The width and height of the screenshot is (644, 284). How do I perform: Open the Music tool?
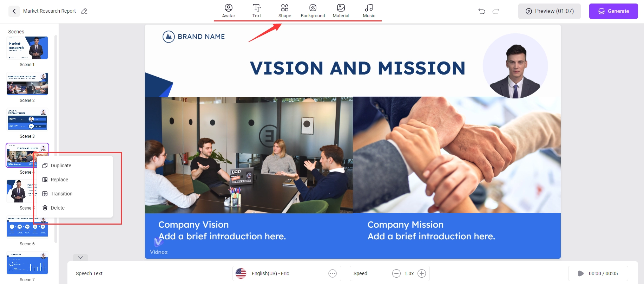[369, 11]
